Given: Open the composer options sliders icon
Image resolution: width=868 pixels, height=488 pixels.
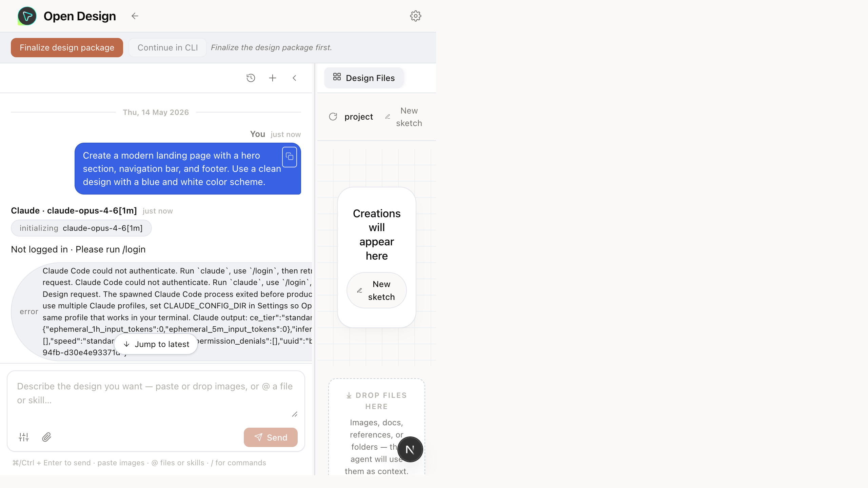Looking at the screenshot, I should 24,437.
